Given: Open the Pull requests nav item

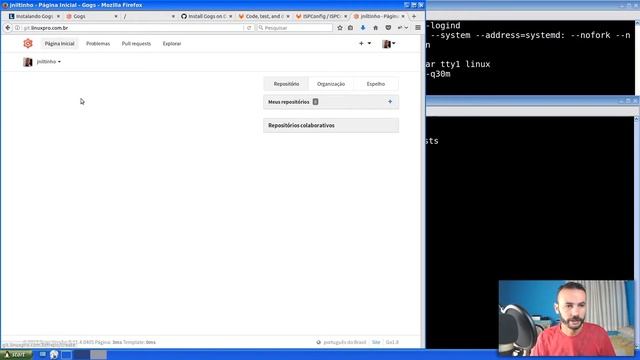Looking at the screenshot, I should 136,44.
